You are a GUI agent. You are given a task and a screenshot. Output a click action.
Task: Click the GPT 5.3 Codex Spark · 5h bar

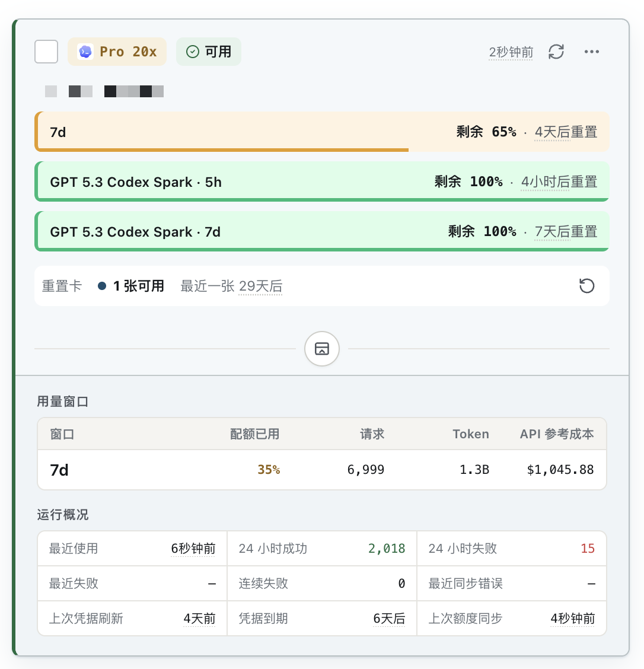pyautogui.click(x=322, y=181)
